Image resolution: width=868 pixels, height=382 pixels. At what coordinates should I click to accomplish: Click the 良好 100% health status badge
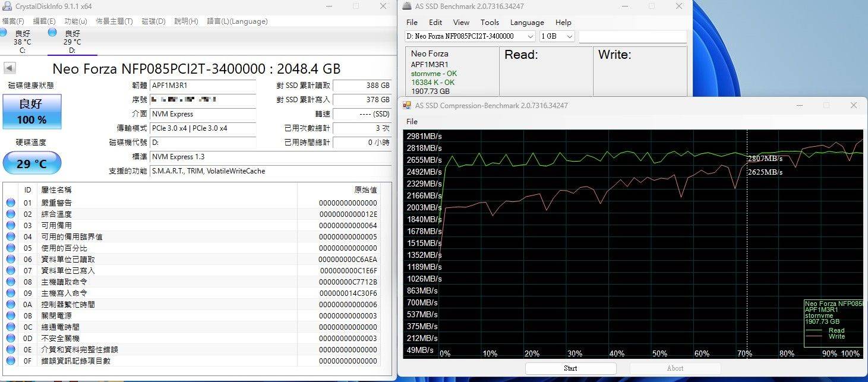click(x=31, y=112)
